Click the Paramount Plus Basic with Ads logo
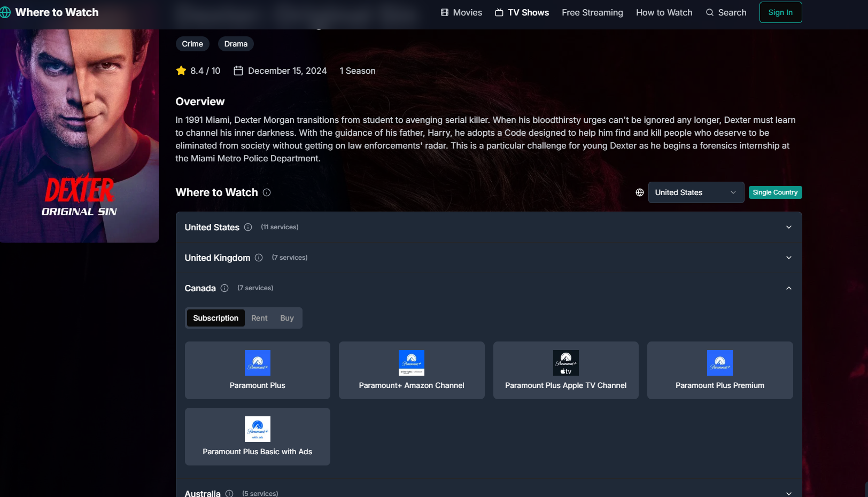This screenshot has height=497, width=868. [258, 429]
